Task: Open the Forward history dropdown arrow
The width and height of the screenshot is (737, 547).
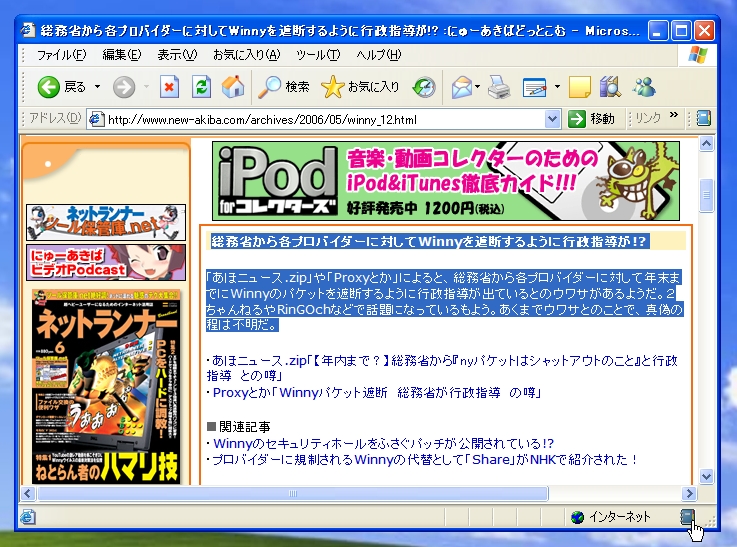Action: 146,87
